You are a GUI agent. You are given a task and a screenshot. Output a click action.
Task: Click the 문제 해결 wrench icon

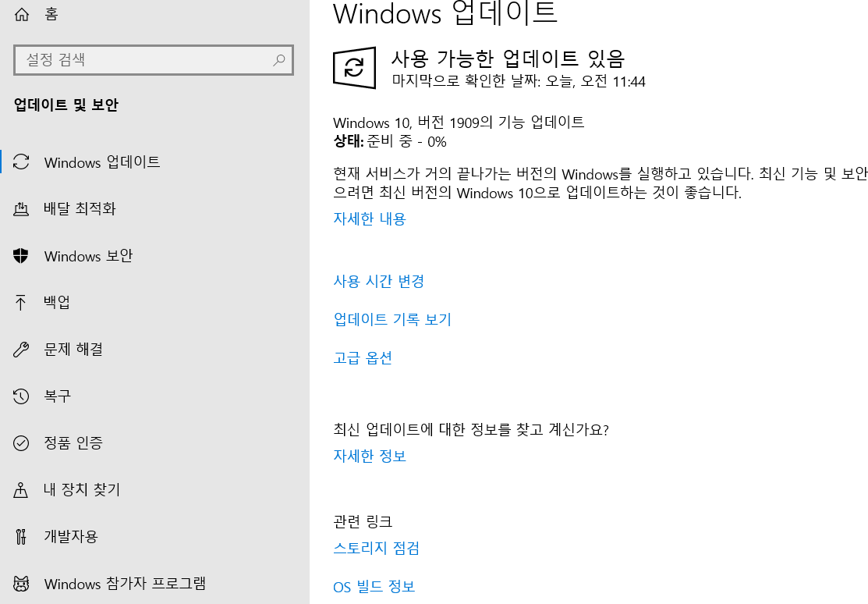[x=21, y=349]
